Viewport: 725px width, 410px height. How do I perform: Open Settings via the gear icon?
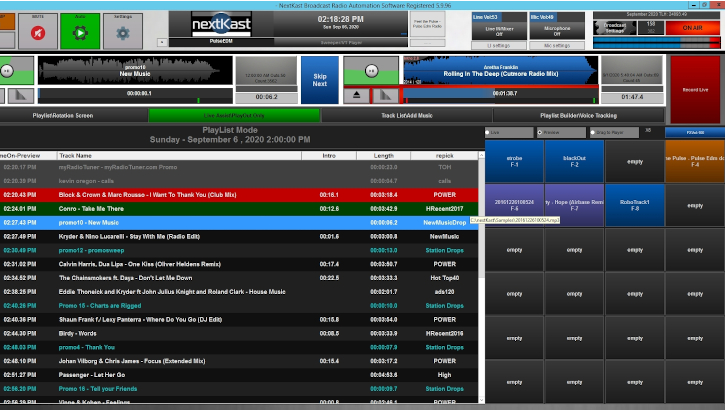point(123,32)
